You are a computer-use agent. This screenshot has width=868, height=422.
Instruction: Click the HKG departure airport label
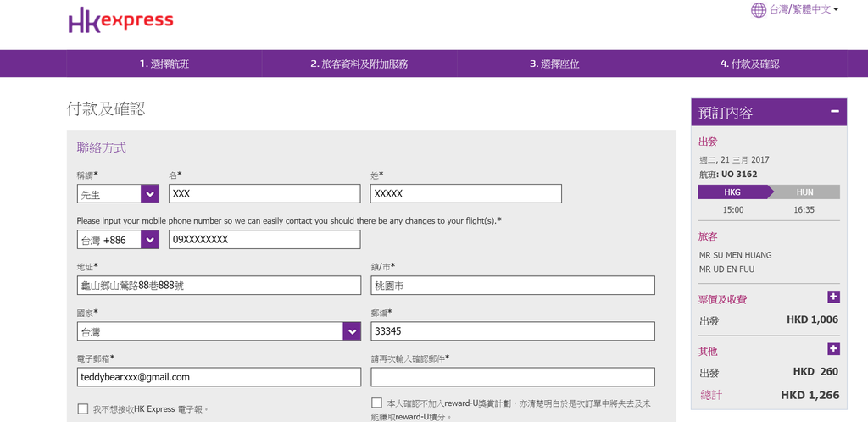(733, 192)
